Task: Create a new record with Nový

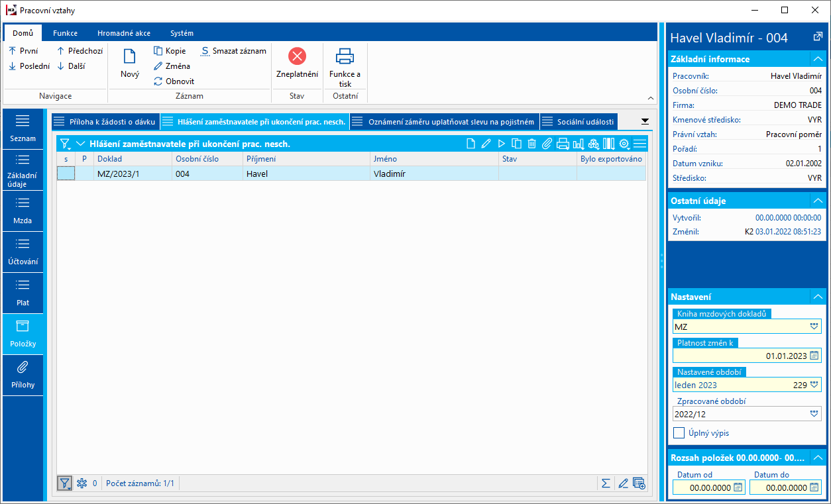Action: pyautogui.click(x=130, y=64)
